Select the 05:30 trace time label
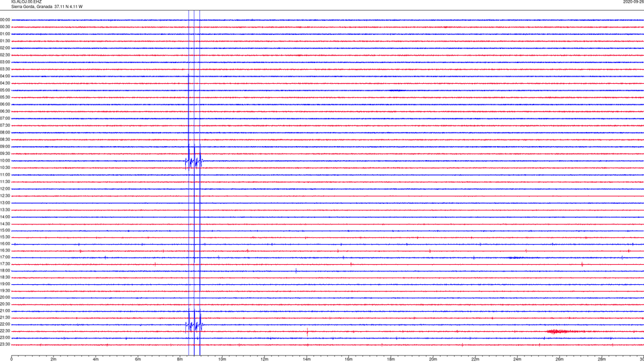 pyautogui.click(x=5, y=97)
